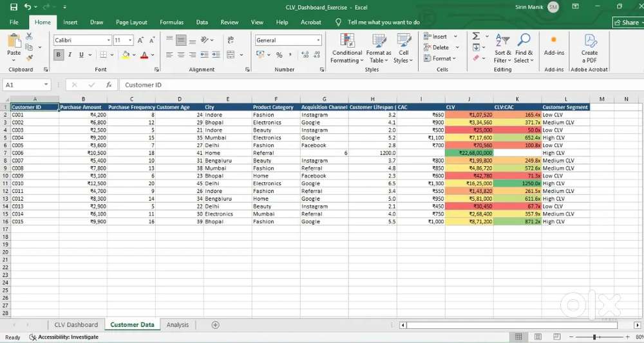Viewport: 644px width, 343px height.
Task: Switch to the Insert ribbon tab
Action: click(70, 22)
